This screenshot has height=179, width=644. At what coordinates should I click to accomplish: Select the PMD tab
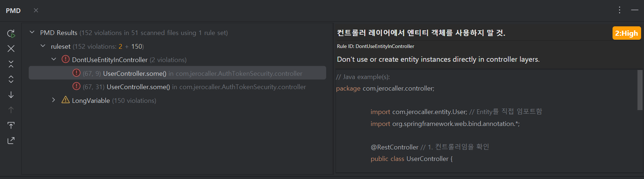[x=13, y=10]
